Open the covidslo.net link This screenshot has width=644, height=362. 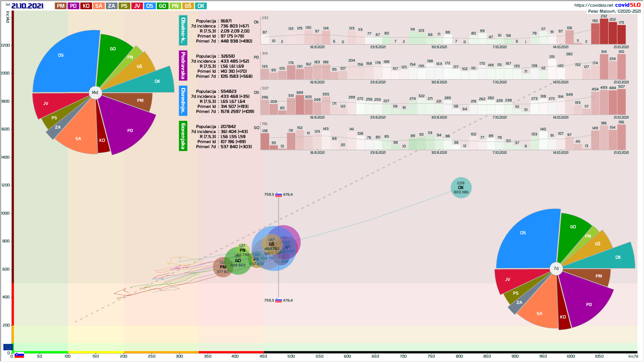pos(593,5)
